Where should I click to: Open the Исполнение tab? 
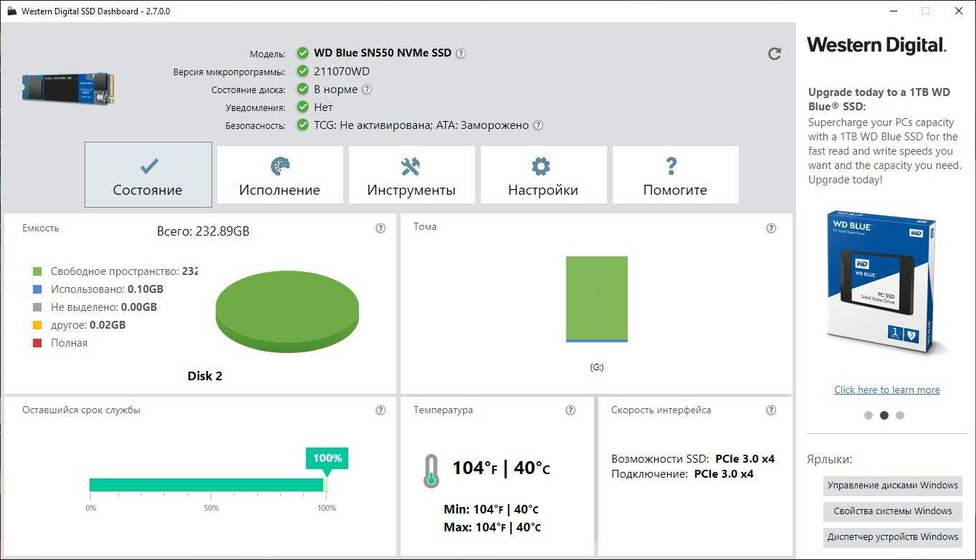279,175
